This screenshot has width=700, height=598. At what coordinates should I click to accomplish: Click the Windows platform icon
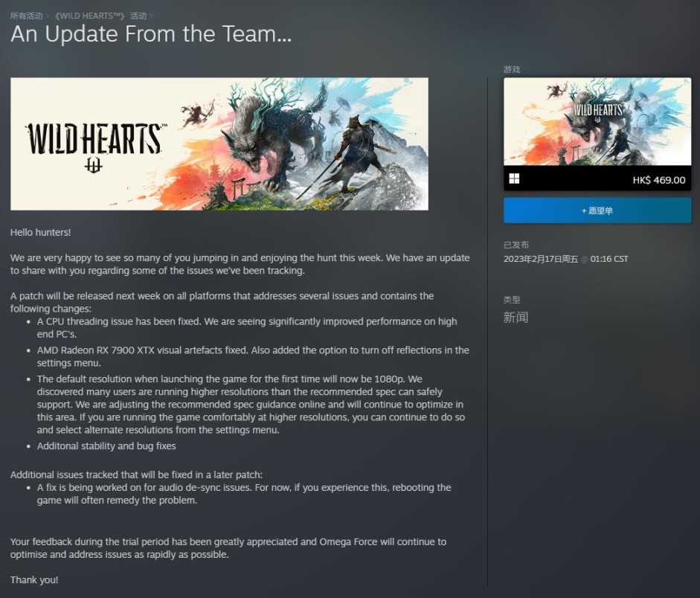pos(514,179)
